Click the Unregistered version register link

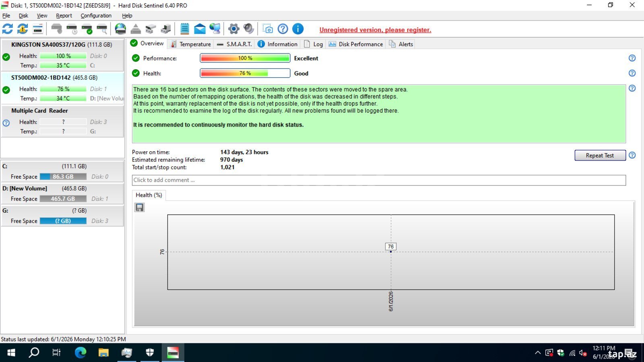pyautogui.click(x=375, y=30)
